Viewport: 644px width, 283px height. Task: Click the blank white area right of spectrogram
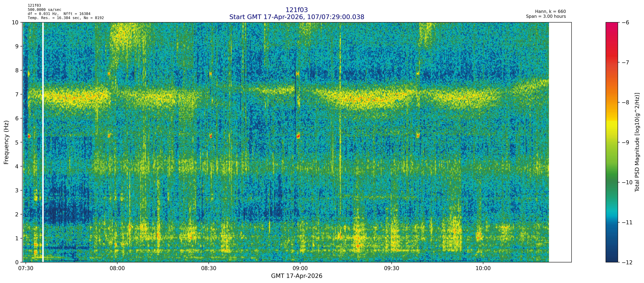(x=560, y=142)
